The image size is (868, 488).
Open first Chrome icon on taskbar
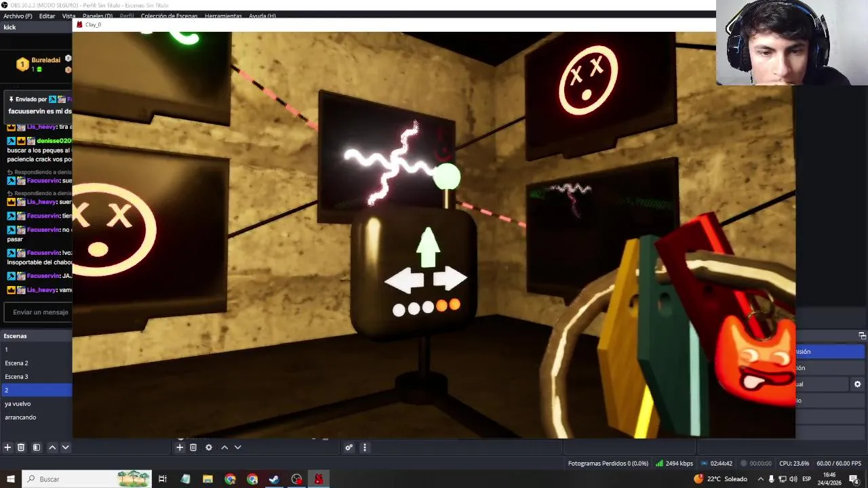pyautogui.click(x=230, y=479)
